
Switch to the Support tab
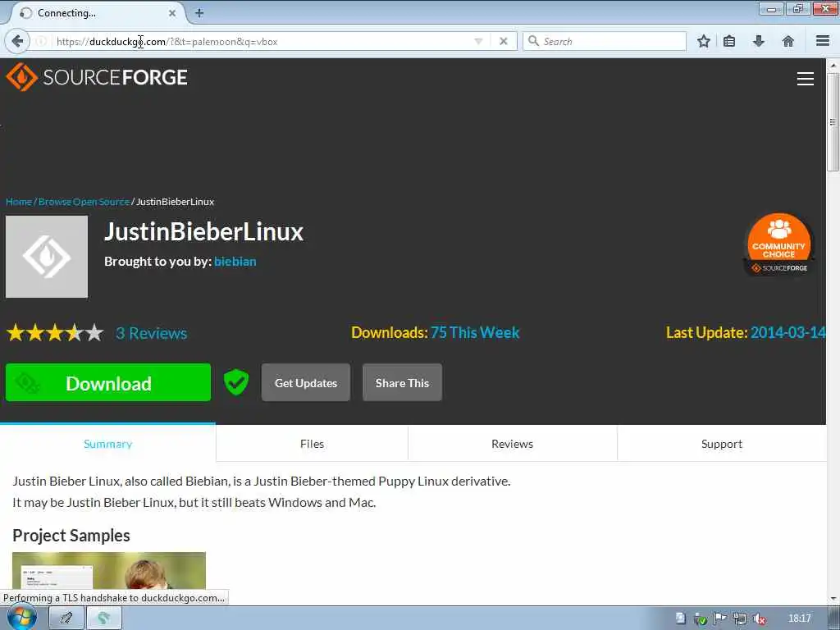722,444
